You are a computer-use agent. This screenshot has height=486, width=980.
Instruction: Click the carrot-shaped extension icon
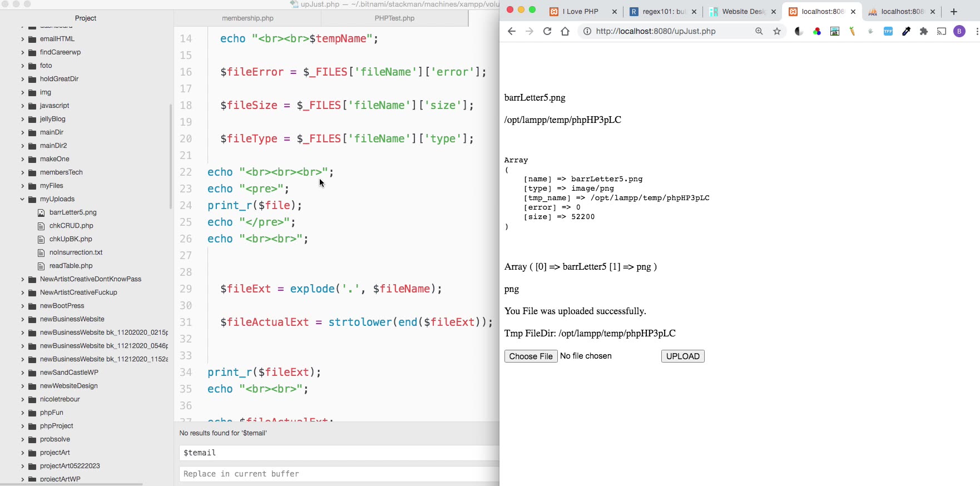click(852, 31)
